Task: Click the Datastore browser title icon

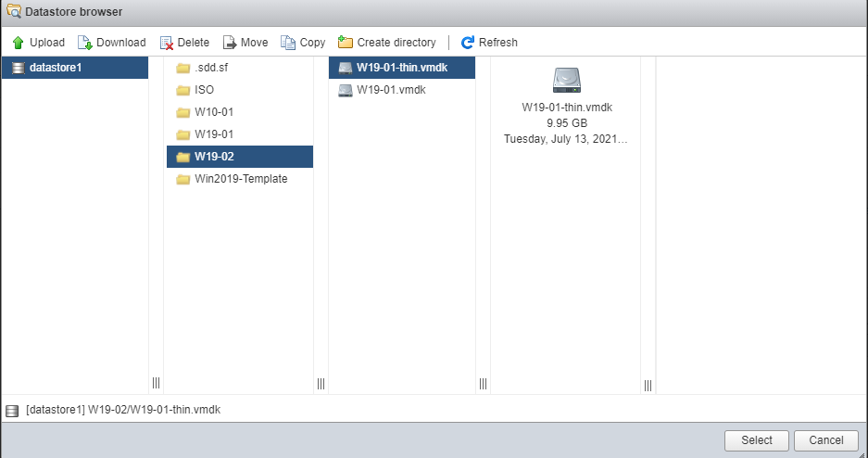Action: (14, 10)
